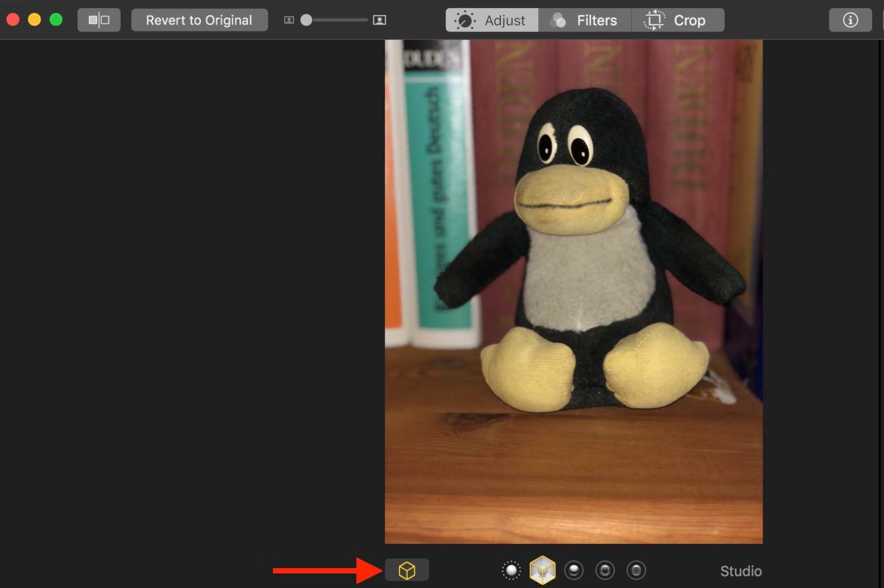Select the Natural Light portrait effect
The height and width of the screenshot is (588, 884).
coord(511,570)
